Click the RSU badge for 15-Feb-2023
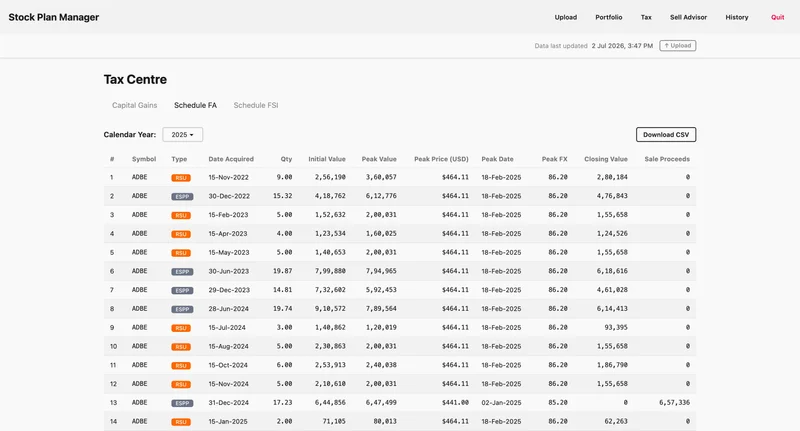This screenshot has width=800, height=431. 181,215
